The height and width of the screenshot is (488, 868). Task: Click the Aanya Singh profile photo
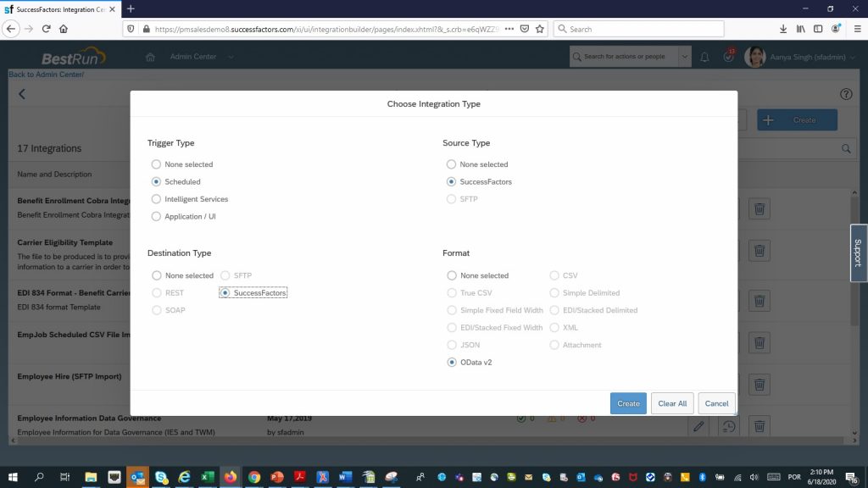755,57
